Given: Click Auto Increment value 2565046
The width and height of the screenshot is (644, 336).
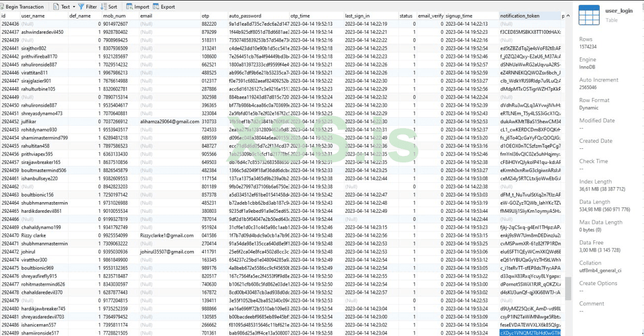Looking at the screenshot, I should click(588, 87).
